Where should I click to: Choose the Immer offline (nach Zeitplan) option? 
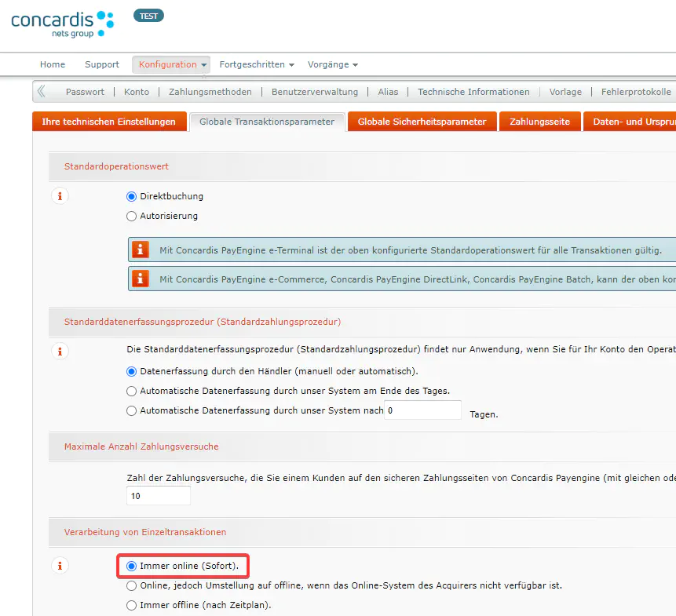[131, 605]
